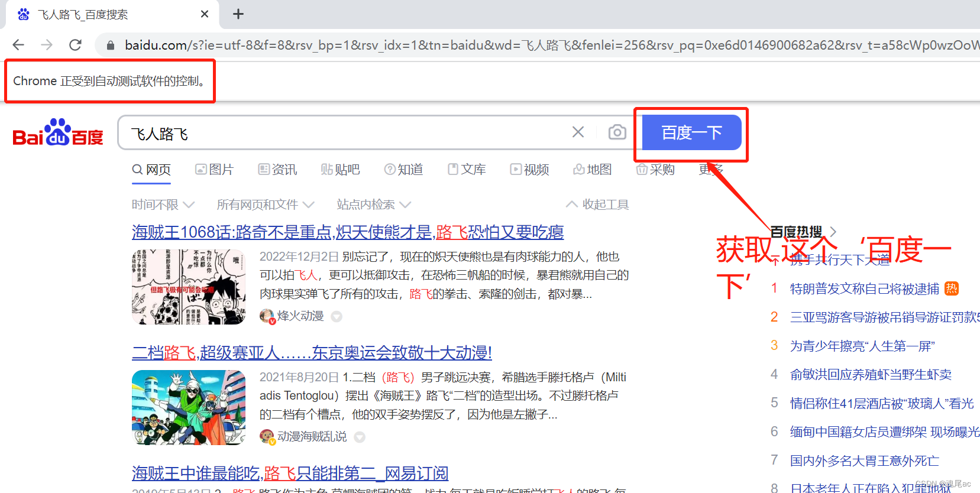Switch to the 图片 tab
Viewport: 980px width, 493px height.
215,170
